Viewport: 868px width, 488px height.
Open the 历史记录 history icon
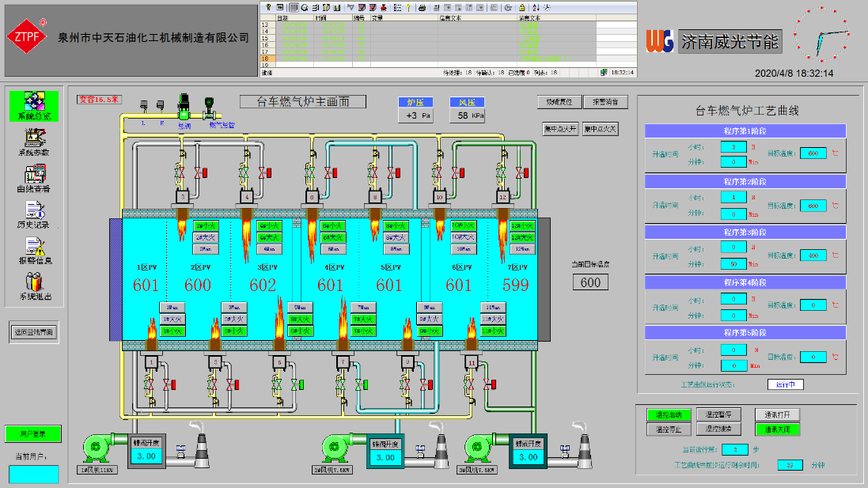coord(34,214)
